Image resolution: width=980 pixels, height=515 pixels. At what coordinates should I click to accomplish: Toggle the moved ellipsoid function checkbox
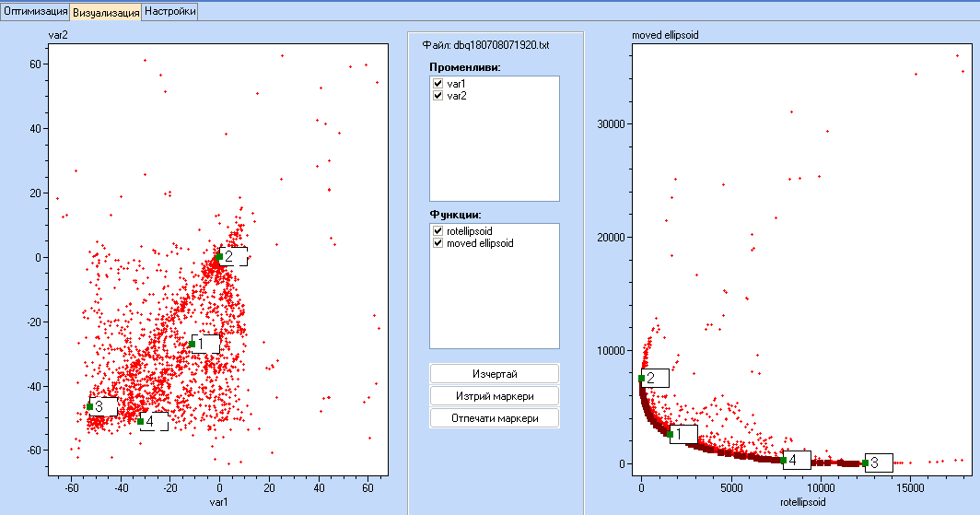(438, 243)
